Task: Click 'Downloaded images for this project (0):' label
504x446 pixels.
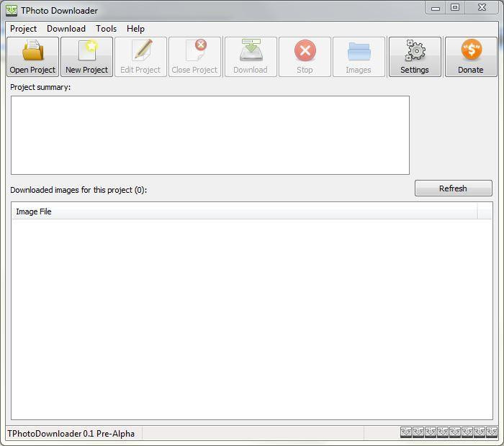Action: (x=78, y=190)
